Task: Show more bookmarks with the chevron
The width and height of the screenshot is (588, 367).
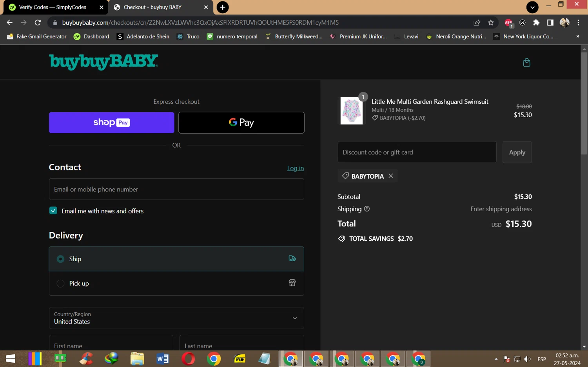Action: 577,36
